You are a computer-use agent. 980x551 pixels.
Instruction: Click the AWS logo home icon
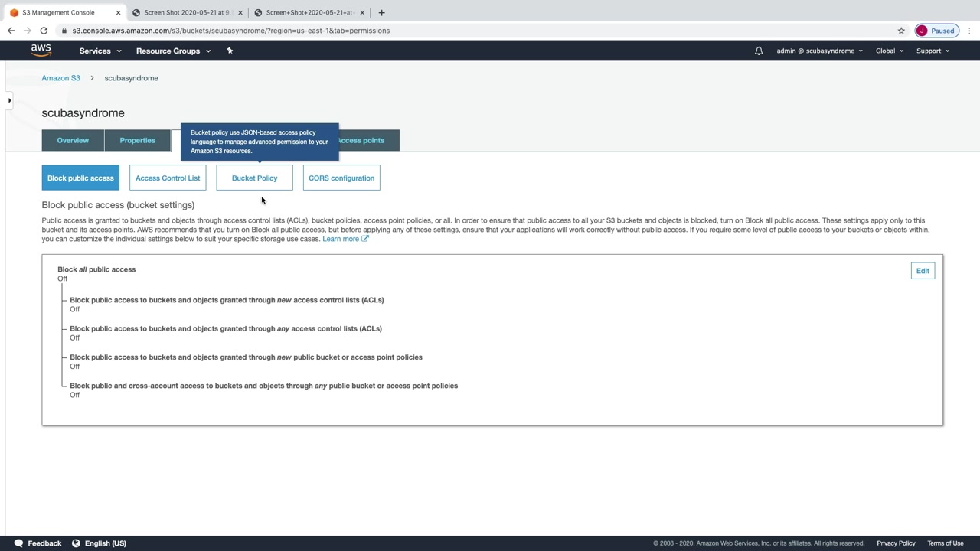point(41,51)
